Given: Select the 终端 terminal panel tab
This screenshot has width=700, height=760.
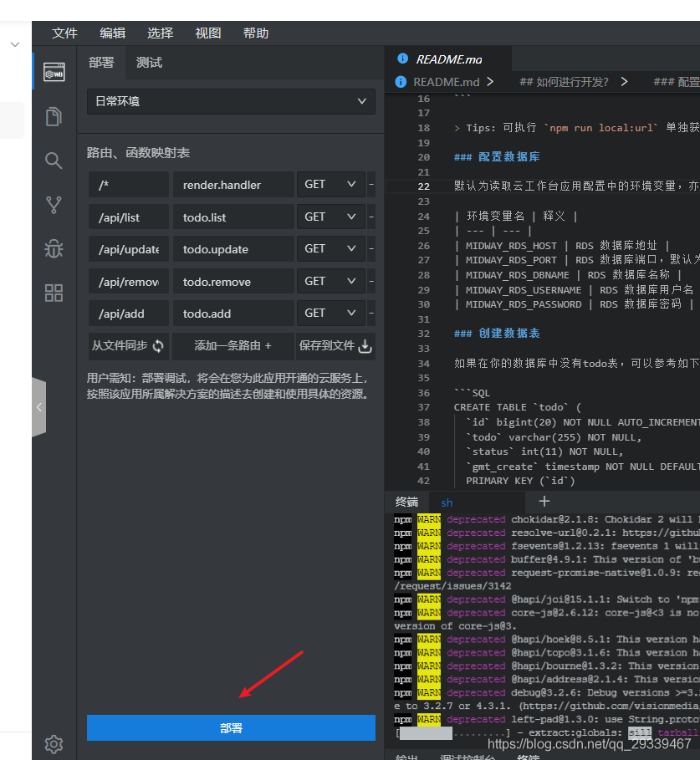Looking at the screenshot, I should click(406, 502).
